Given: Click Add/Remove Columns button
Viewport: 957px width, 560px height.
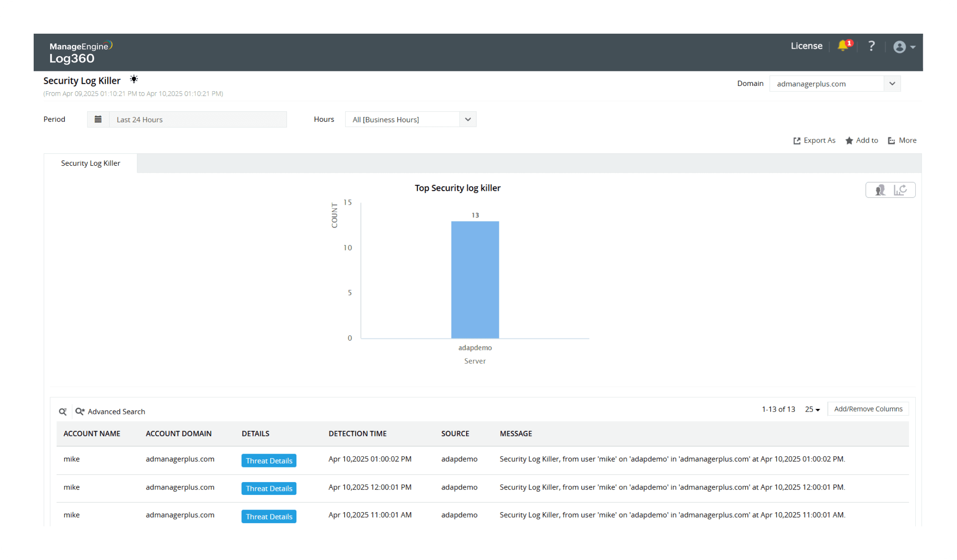Looking at the screenshot, I should coord(868,409).
